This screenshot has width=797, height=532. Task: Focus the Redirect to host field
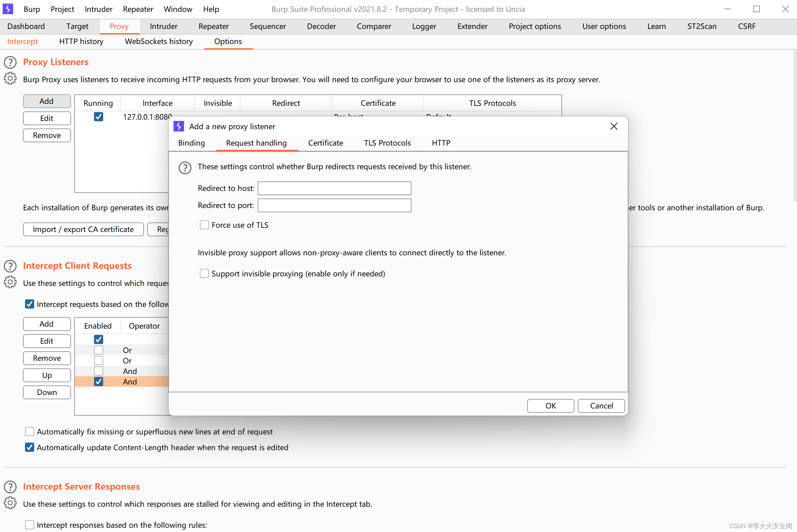point(334,188)
